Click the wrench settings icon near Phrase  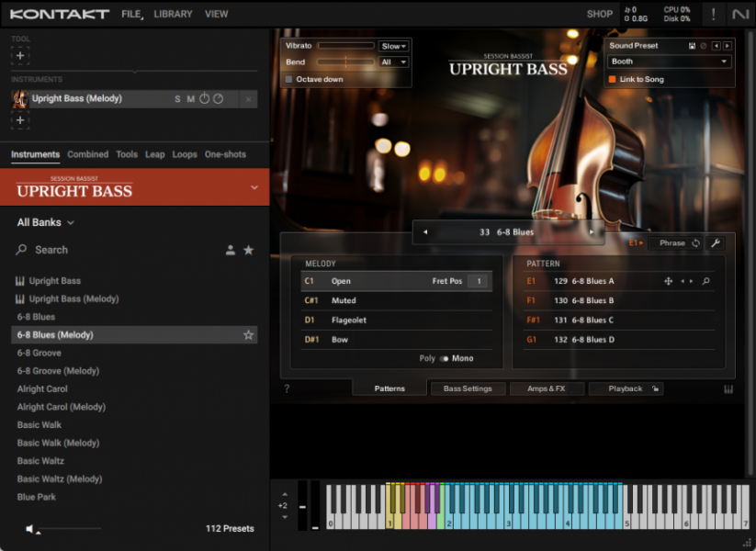[716, 242]
